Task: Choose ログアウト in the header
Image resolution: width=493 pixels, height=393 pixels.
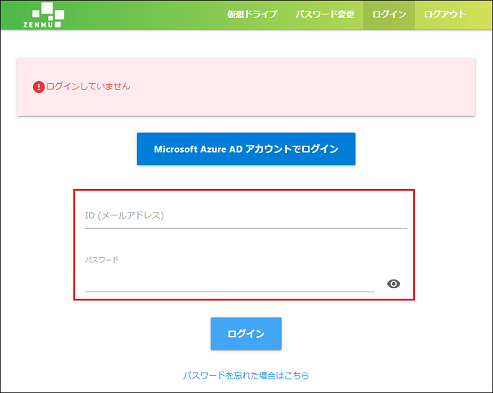Action: [x=445, y=15]
